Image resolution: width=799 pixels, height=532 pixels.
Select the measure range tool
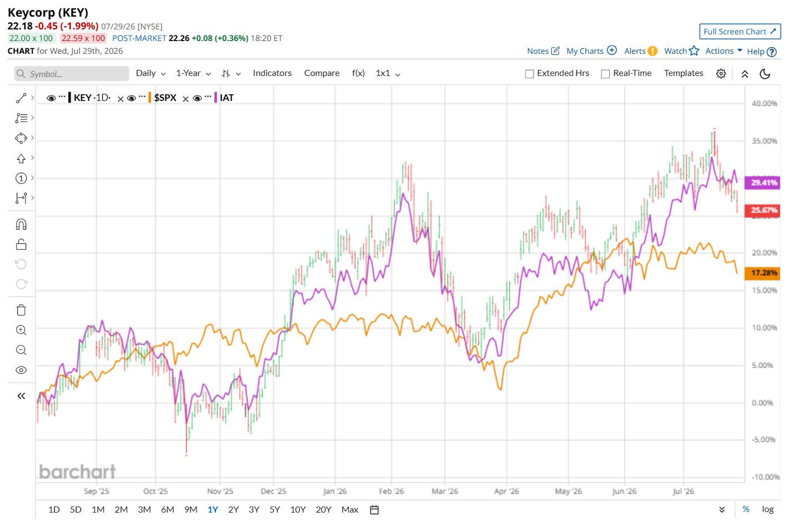coord(21,198)
